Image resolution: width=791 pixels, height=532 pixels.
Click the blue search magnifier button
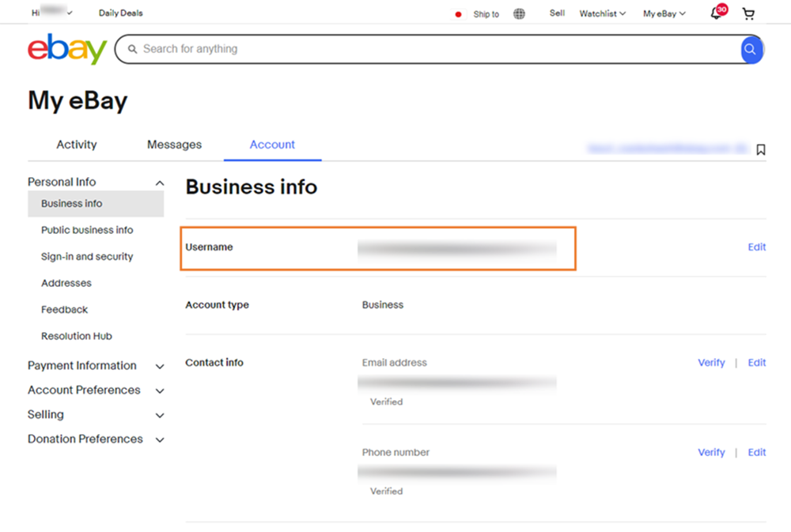point(751,49)
